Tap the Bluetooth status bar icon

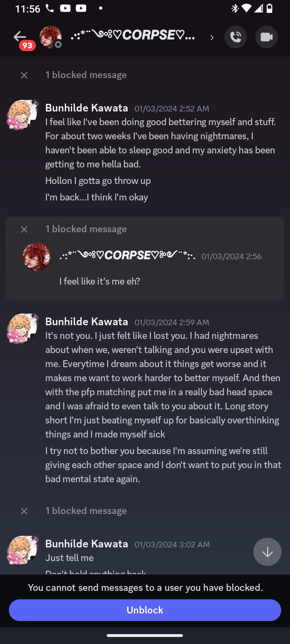235,8
